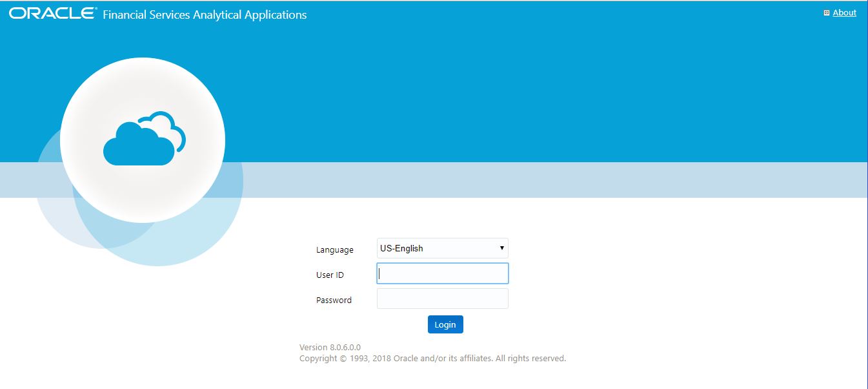Screen dimensions: 868x389
Task: Open the language selector showing US-English
Action: (x=442, y=248)
